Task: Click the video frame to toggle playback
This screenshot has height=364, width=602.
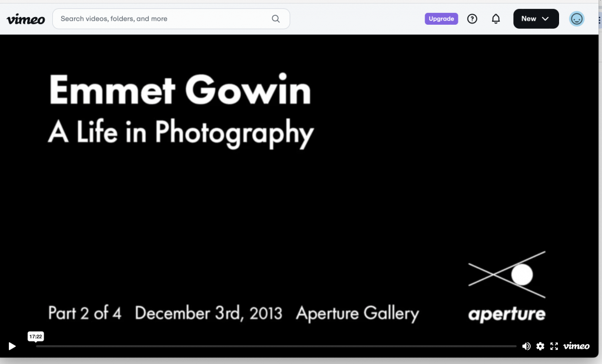Action: click(294, 206)
